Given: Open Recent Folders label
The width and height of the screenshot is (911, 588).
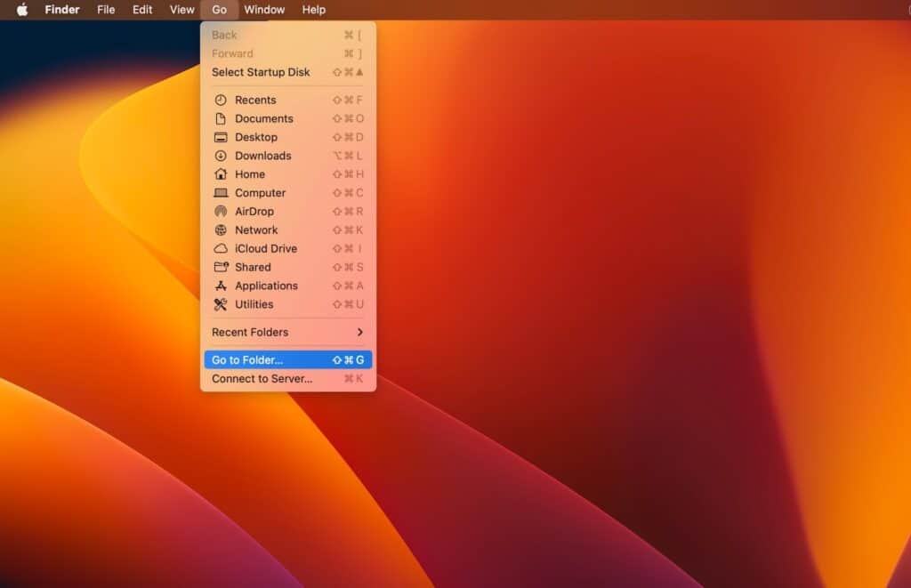Looking at the screenshot, I should point(250,333).
